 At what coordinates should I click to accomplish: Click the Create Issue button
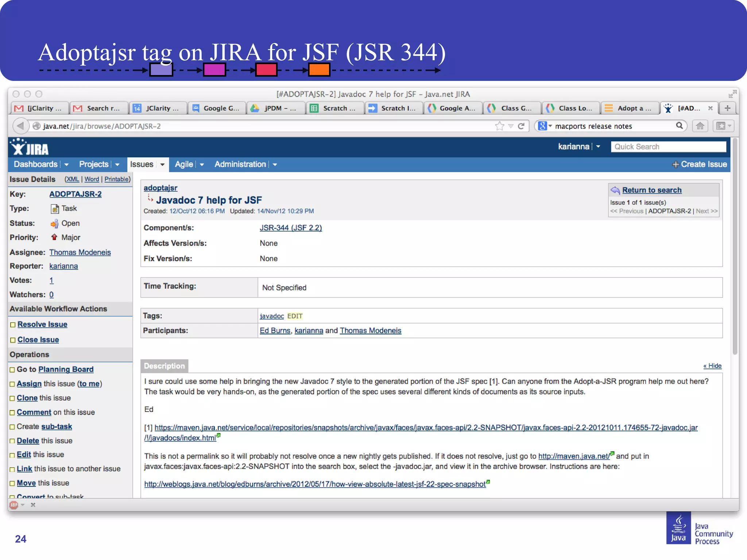pyautogui.click(x=700, y=164)
